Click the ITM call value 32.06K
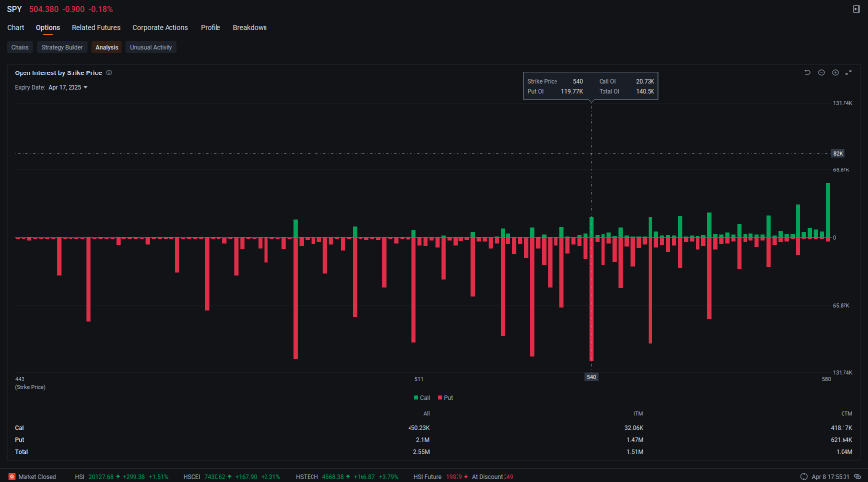868x482 pixels. click(633, 428)
